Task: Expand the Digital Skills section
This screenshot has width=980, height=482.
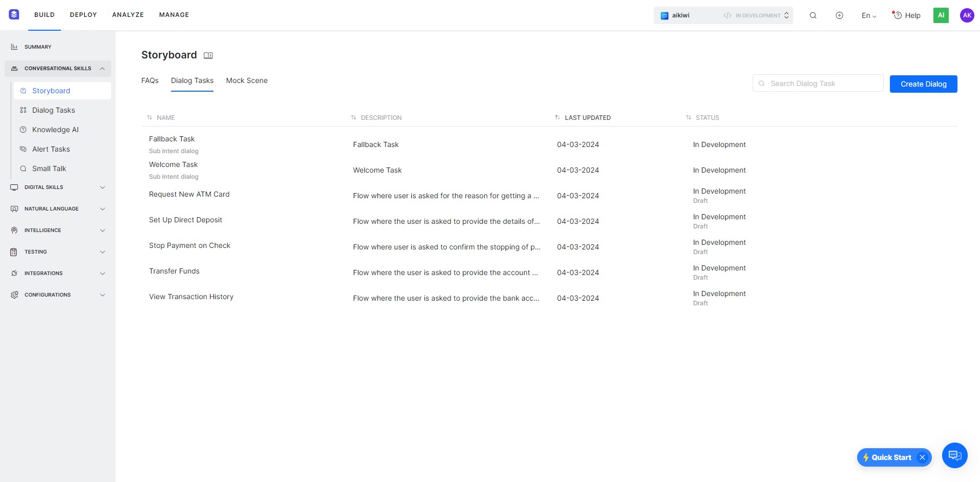Action: (102, 187)
